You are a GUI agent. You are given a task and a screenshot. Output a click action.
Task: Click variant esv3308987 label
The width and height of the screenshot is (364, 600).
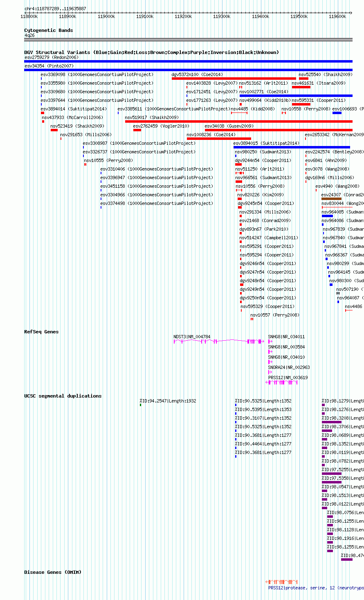click(139, 143)
